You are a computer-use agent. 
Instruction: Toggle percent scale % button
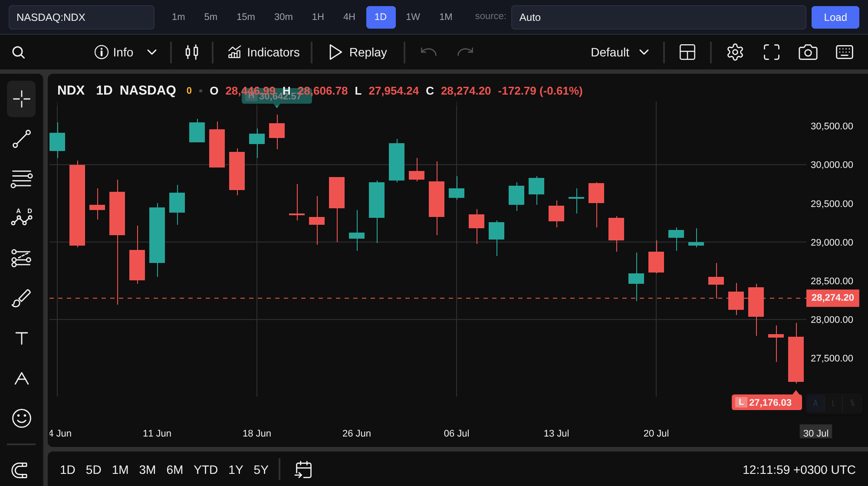coord(852,403)
